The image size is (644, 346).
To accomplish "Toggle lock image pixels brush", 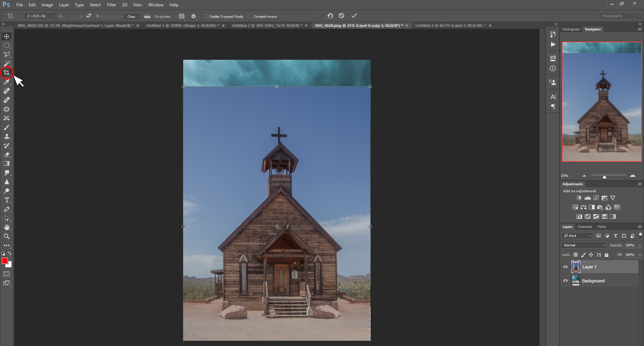I will (x=583, y=255).
